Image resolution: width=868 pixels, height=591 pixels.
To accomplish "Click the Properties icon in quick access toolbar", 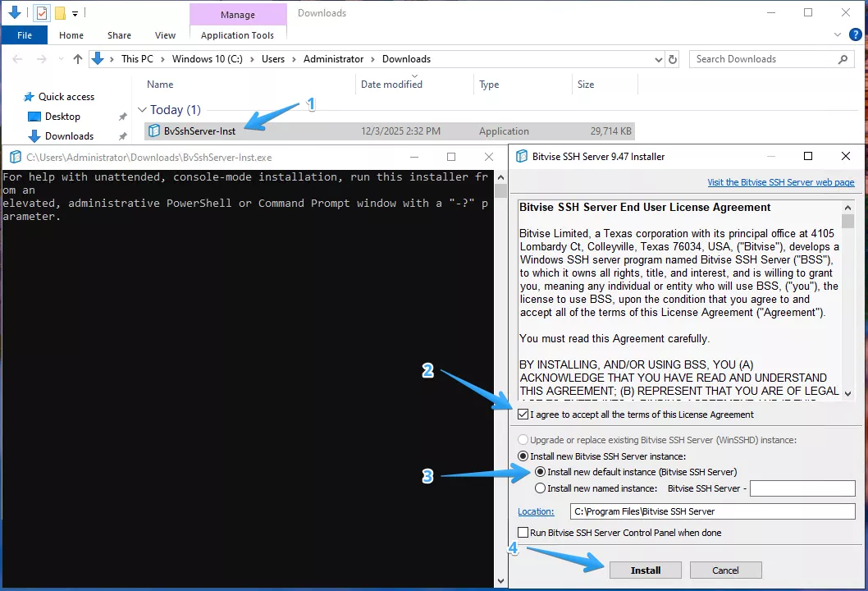I will point(41,13).
